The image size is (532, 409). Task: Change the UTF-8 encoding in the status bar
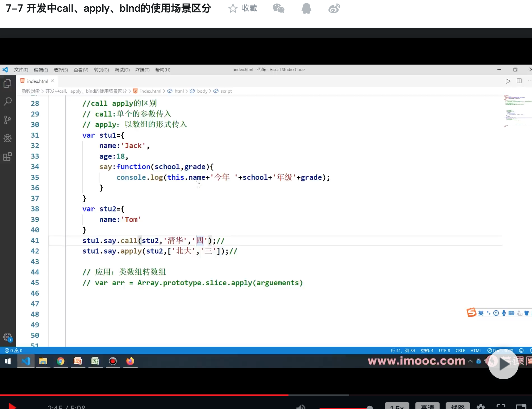[444, 350]
